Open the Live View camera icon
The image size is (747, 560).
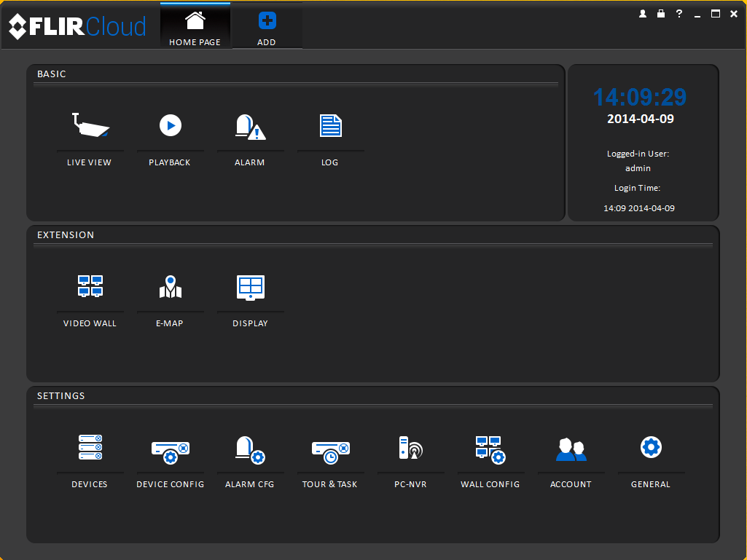(90, 125)
